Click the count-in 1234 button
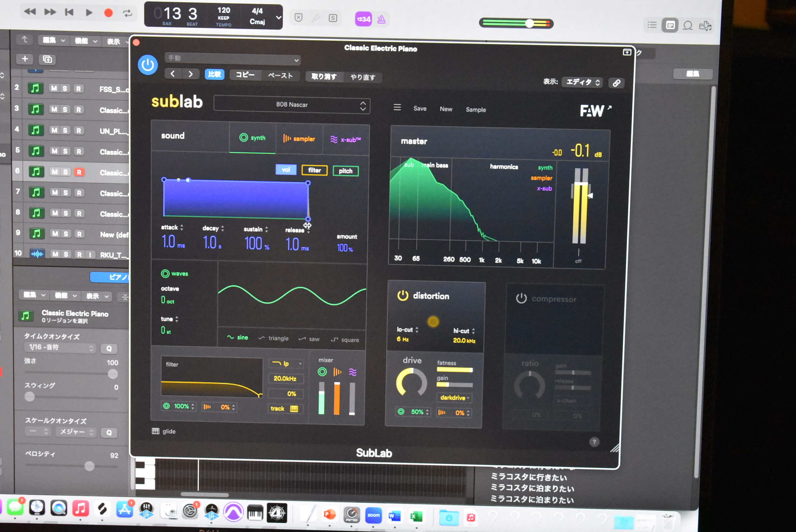The width and height of the screenshot is (796, 532). tap(363, 19)
